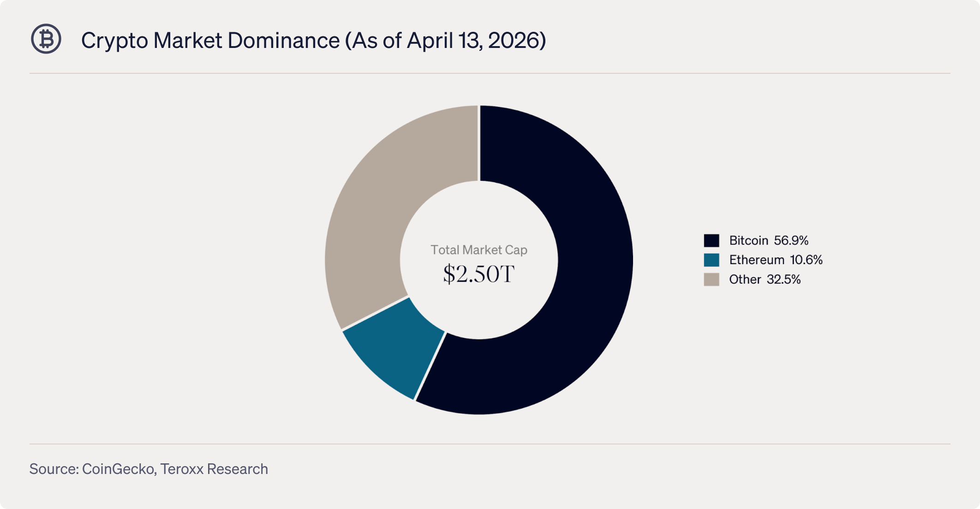Click the Bitcoin logo icon
The image size is (980, 509).
point(46,39)
